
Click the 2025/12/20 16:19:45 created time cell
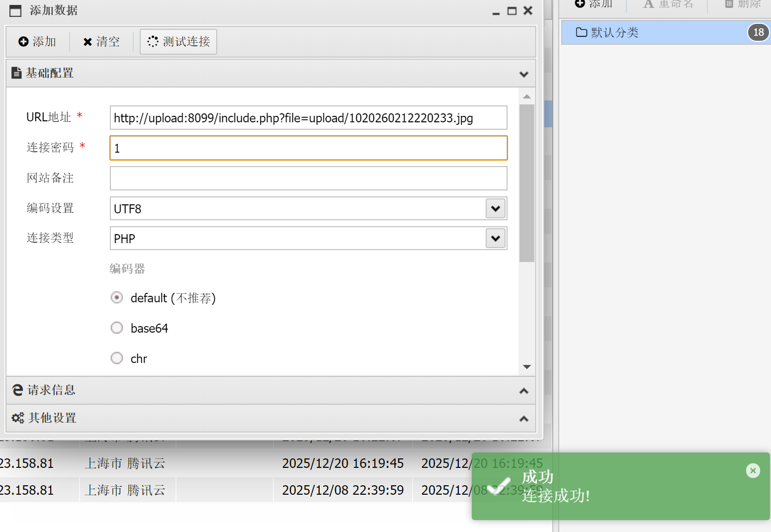pyautogui.click(x=343, y=463)
